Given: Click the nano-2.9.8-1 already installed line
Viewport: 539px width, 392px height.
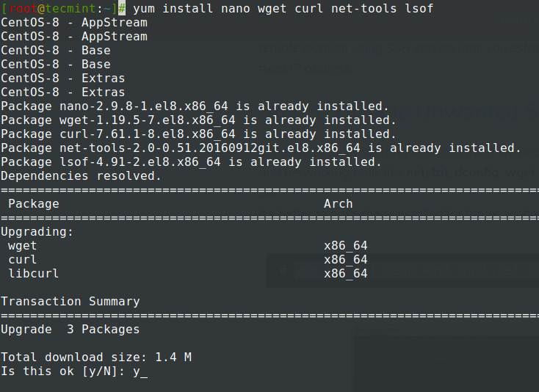Looking at the screenshot, I should point(195,106).
